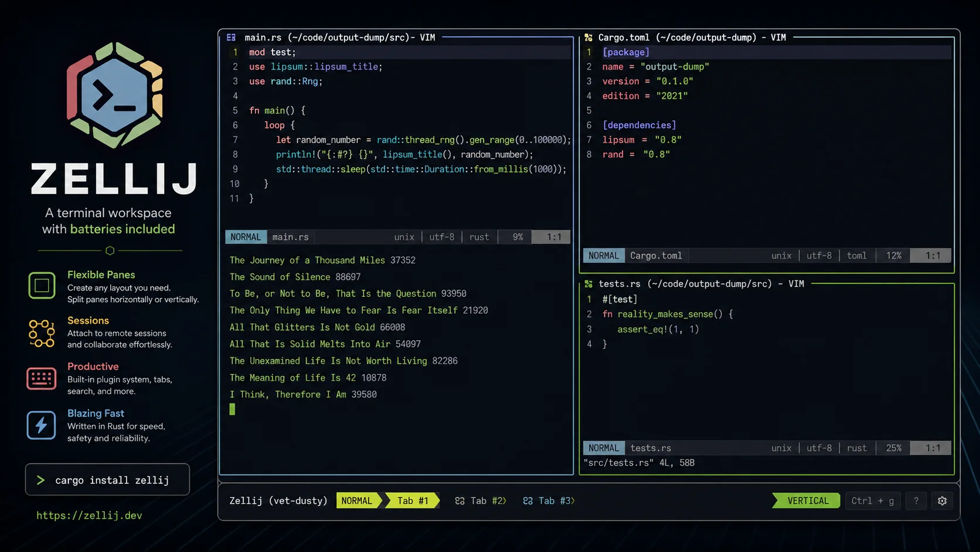
Task: Click the green prompt arrow before cargo install
Action: pyautogui.click(x=41, y=480)
